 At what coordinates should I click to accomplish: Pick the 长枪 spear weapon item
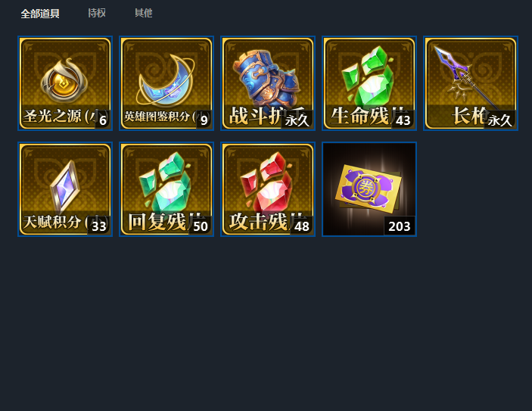tap(471, 83)
